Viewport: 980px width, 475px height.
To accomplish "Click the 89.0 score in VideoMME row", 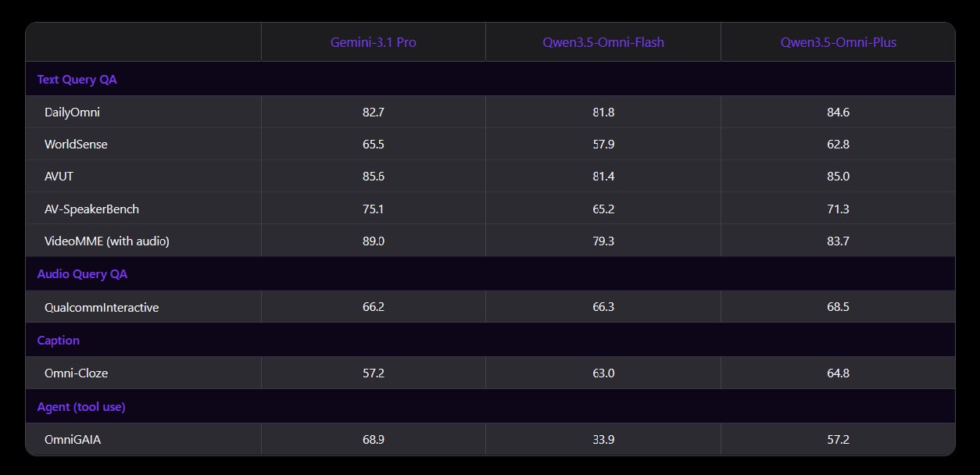I will pos(373,241).
